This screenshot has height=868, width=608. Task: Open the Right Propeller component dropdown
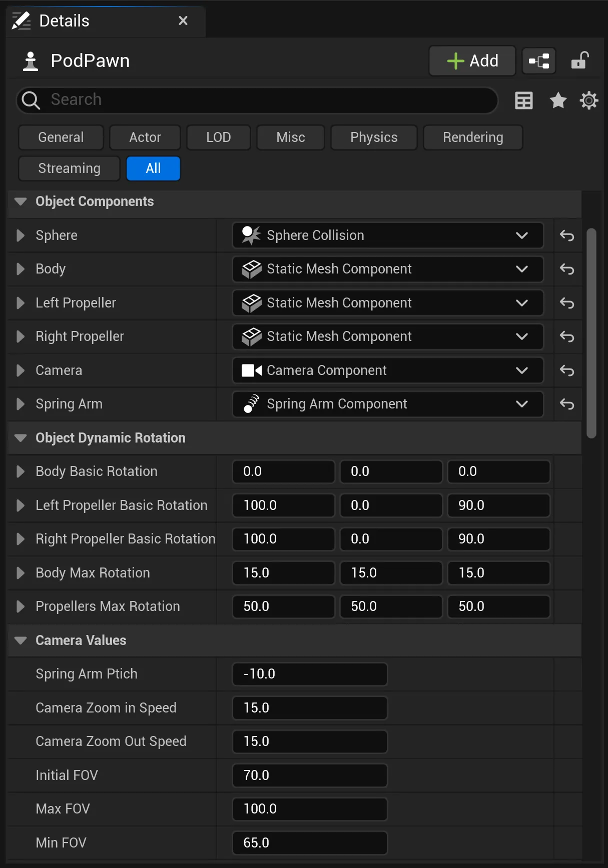[x=388, y=336]
